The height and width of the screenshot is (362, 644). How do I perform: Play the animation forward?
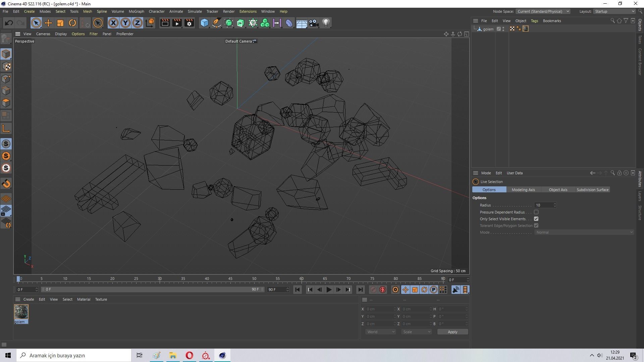click(329, 290)
